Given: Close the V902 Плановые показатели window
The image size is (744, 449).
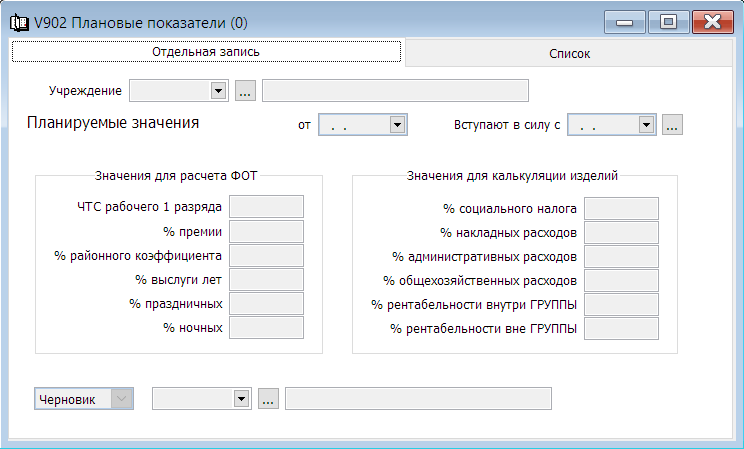Looking at the screenshot, I should click(713, 22).
